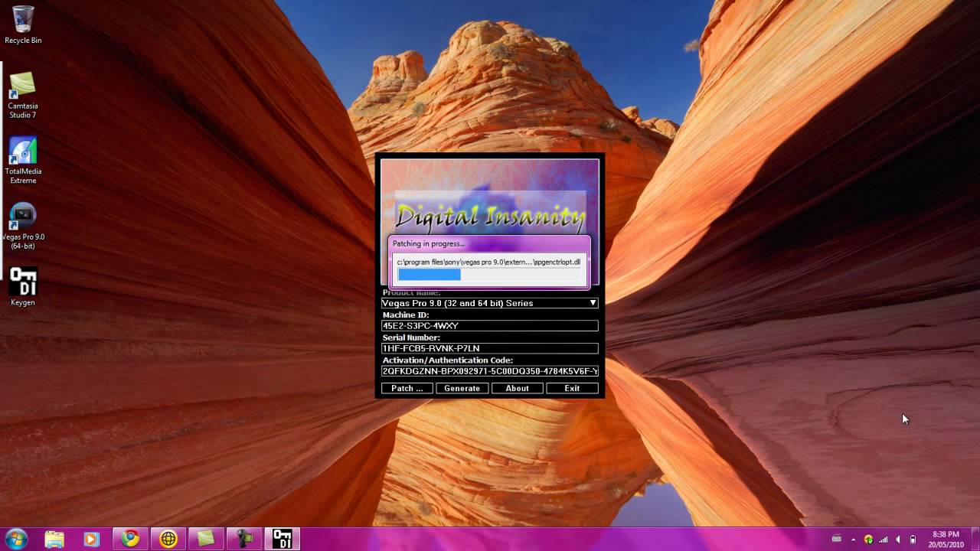This screenshot has height=551, width=980.
Task: Click the Generate button
Action: click(x=462, y=389)
